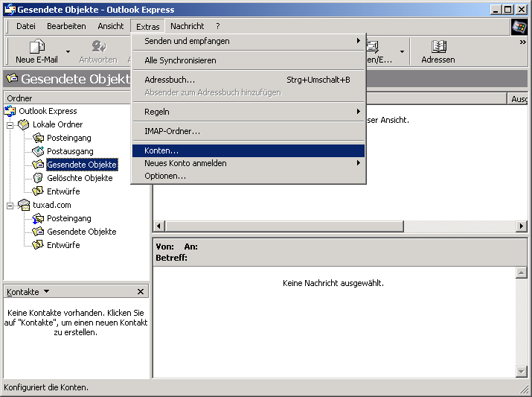Select Posteingang label under tuxad.com
Screen dimensions: 532x397
pyautogui.click(x=69, y=218)
